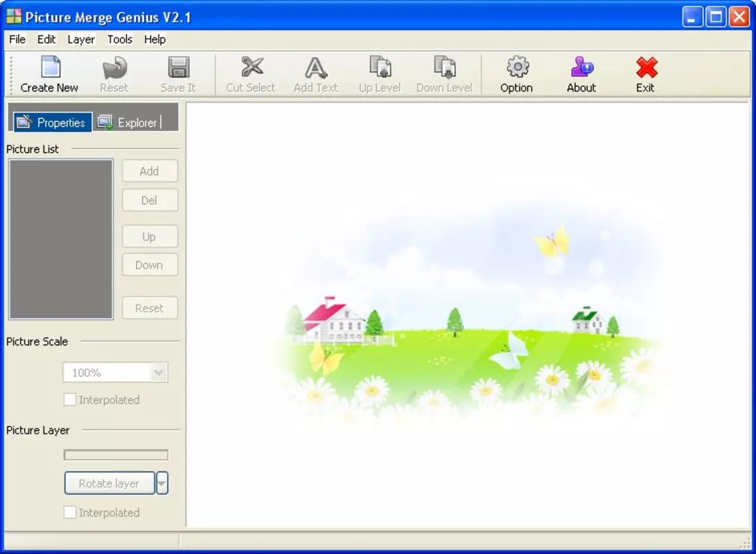Click the Add picture button
The image size is (756, 554).
tap(150, 171)
